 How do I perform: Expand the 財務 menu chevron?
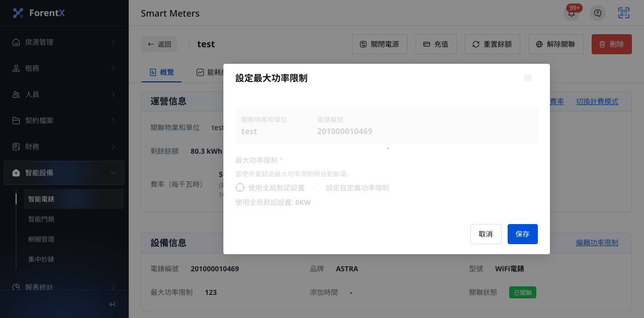point(113,147)
